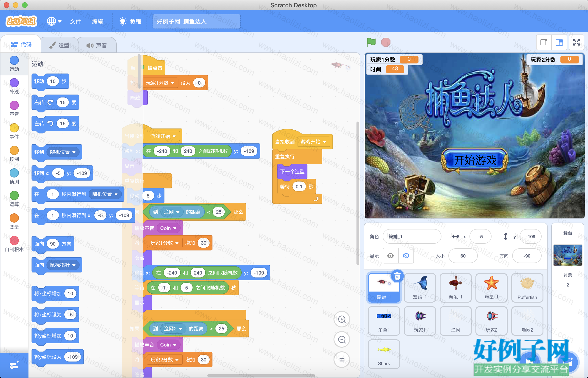
Task: Switch to the 声音 tab
Action: point(97,45)
